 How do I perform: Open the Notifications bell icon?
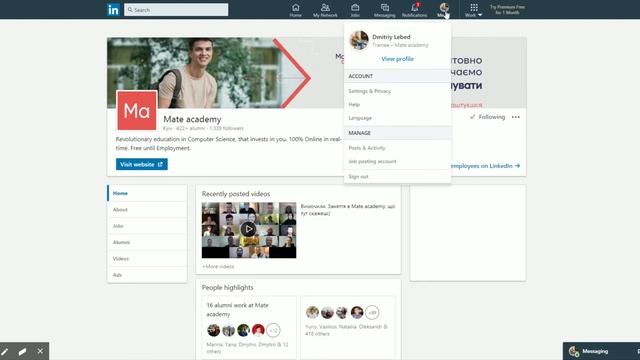click(x=414, y=10)
